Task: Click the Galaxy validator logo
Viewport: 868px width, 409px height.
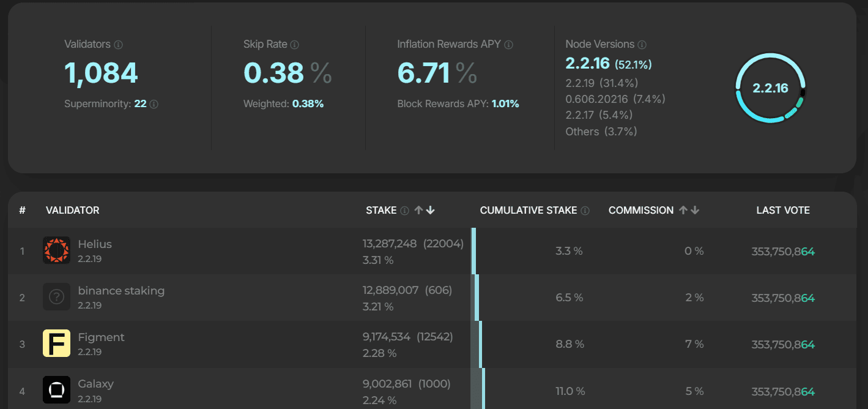Action: pyautogui.click(x=56, y=390)
